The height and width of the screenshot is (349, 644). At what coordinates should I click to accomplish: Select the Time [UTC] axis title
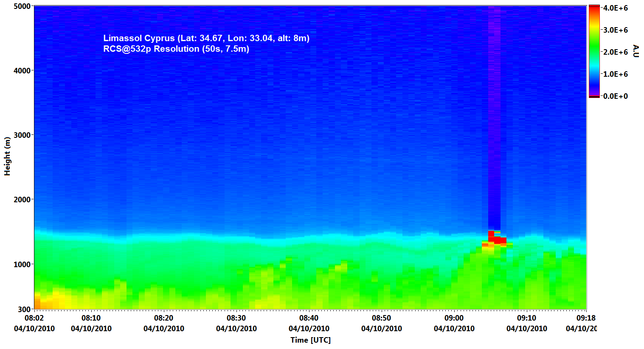click(310, 340)
